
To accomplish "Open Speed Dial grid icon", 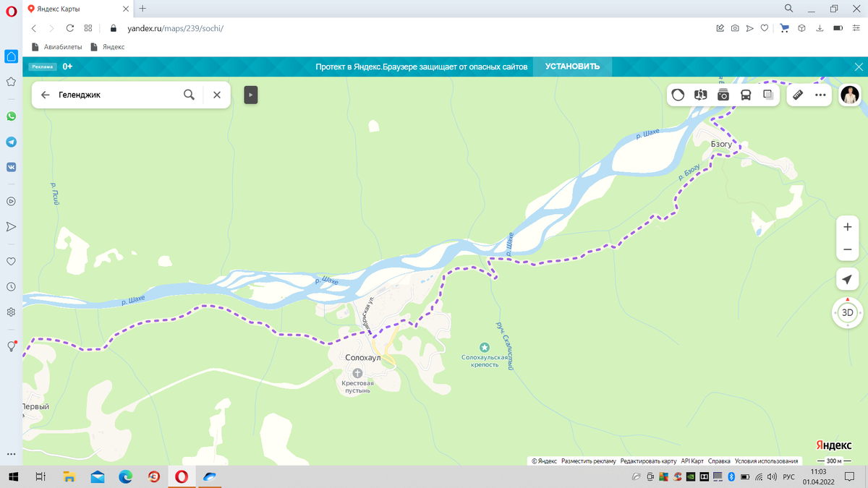I will [88, 28].
